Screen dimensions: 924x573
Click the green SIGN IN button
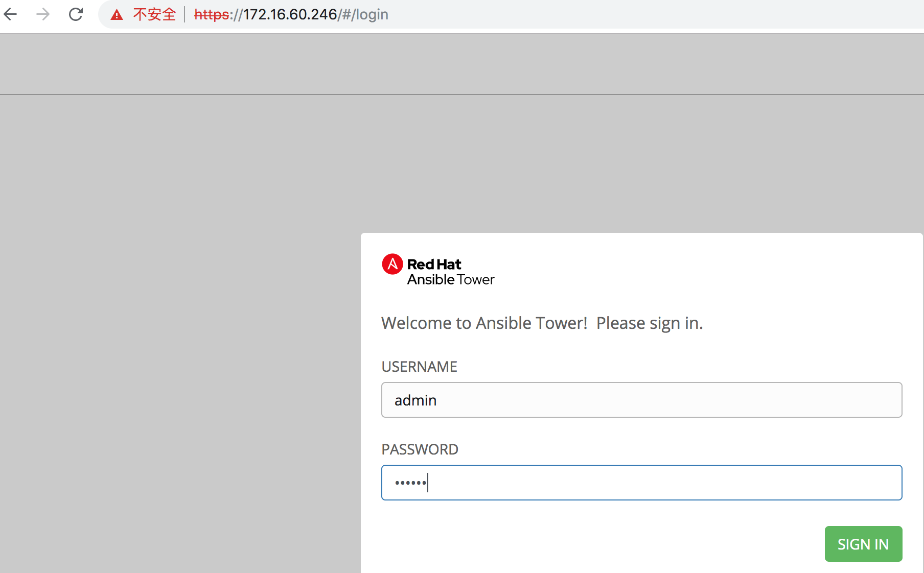point(863,544)
